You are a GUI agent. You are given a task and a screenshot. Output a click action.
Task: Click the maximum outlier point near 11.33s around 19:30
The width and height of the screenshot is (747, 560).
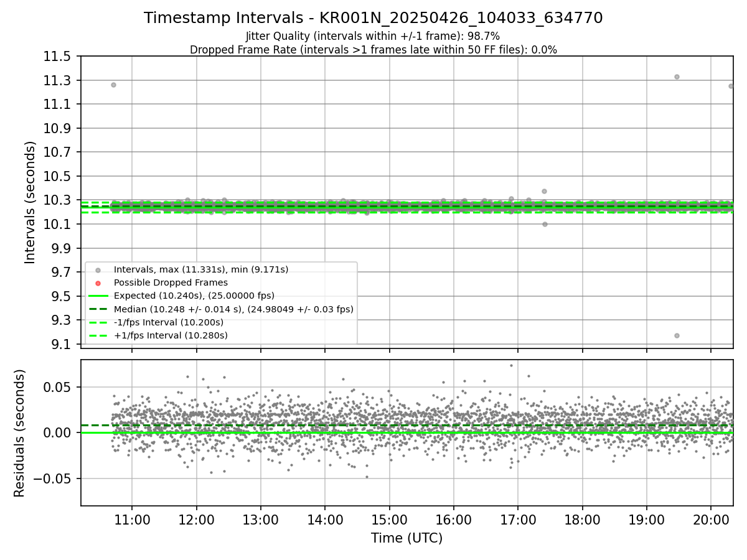pos(677,77)
